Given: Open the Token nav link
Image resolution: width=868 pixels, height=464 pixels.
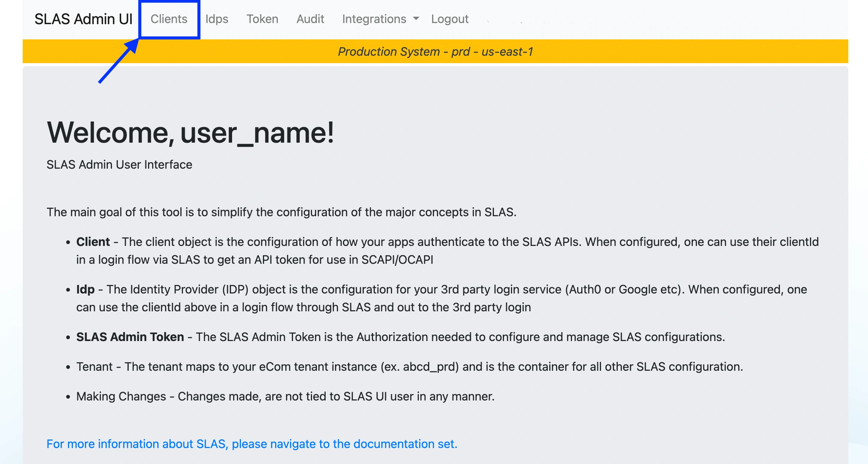Looking at the screenshot, I should point(262,19).
